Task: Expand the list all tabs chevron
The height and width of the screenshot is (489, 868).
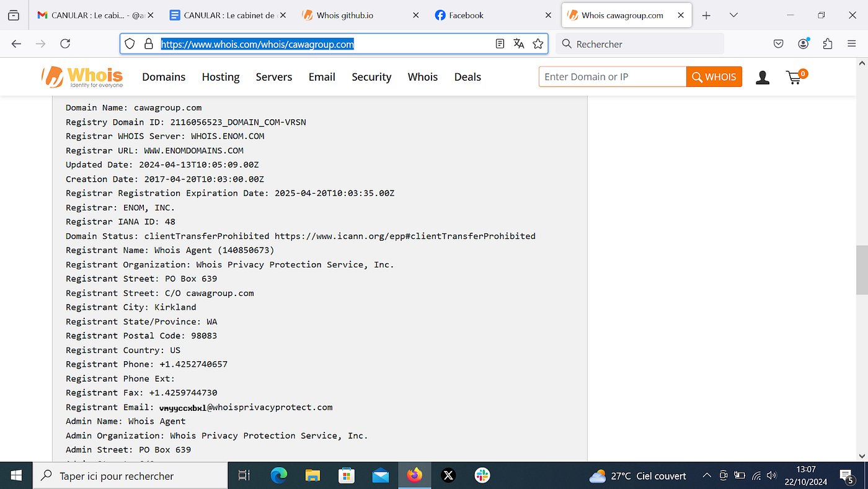Action: pos(733,16)
